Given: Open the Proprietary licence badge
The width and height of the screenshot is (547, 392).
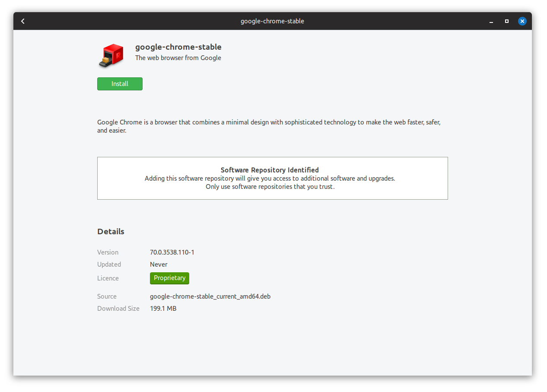Looking at the screenshot, I should (169, 278).
